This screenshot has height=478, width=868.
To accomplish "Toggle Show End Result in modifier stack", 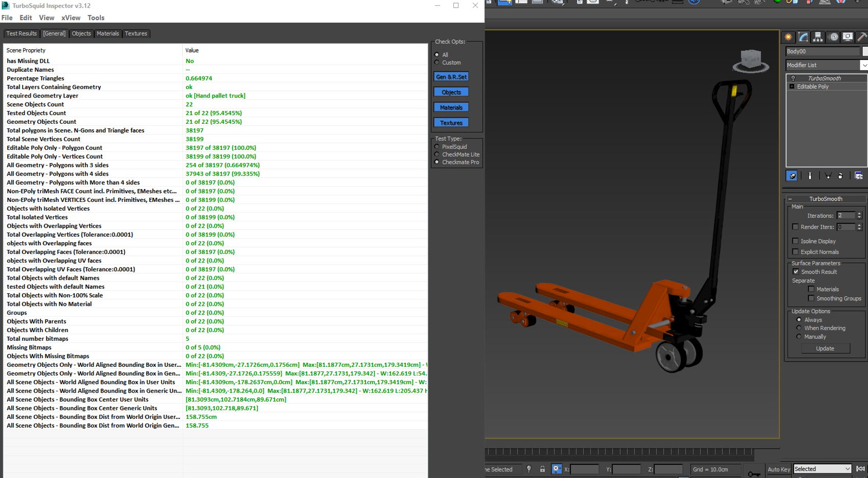I will [x=810, y=176].
